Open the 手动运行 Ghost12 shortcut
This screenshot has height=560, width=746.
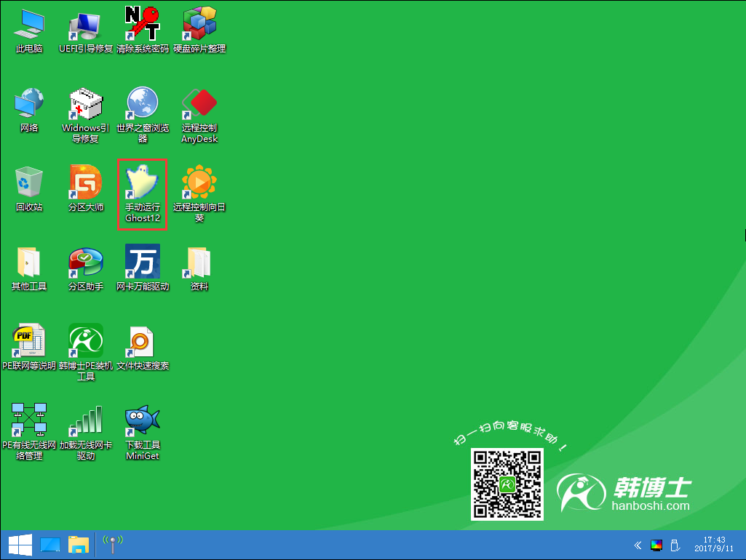coord(143,183)
